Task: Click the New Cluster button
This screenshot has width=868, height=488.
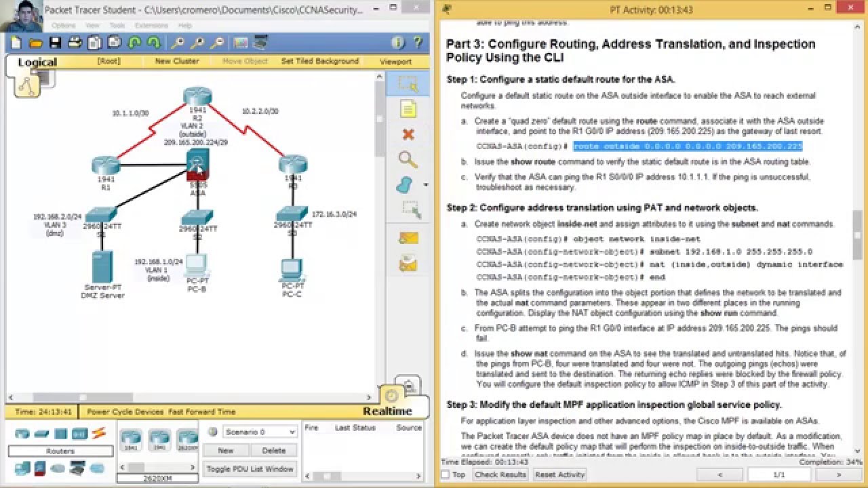Action: 177,61
